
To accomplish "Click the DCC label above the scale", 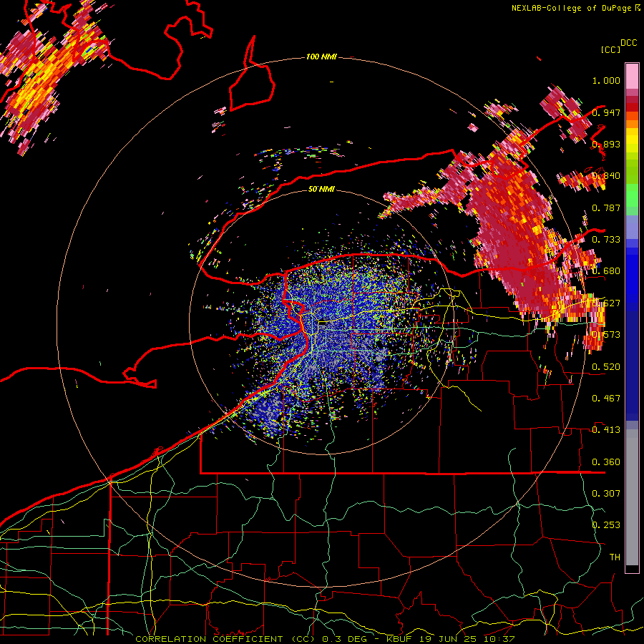I will pyautogui.click(x=628, y=43).
